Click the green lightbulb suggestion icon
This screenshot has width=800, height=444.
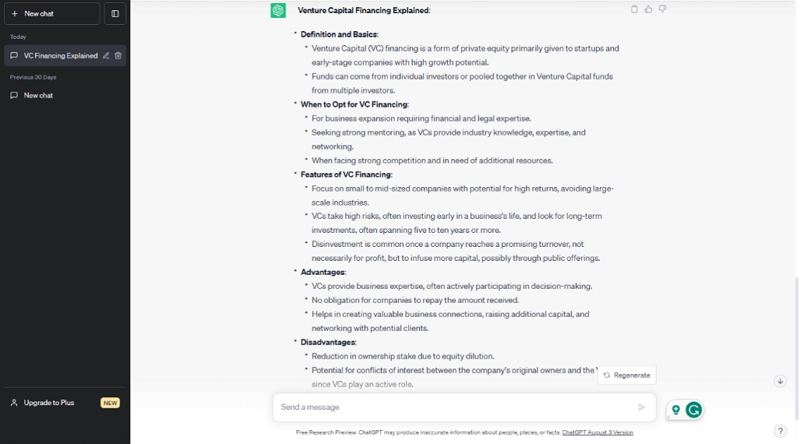(x=676, y=409)
